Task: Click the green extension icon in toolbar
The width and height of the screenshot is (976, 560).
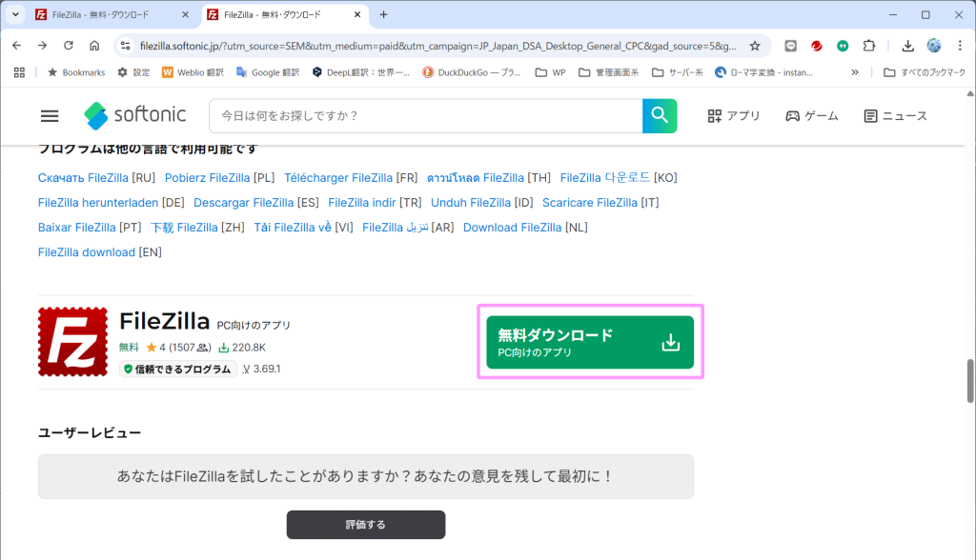Action: click(843, 46)
